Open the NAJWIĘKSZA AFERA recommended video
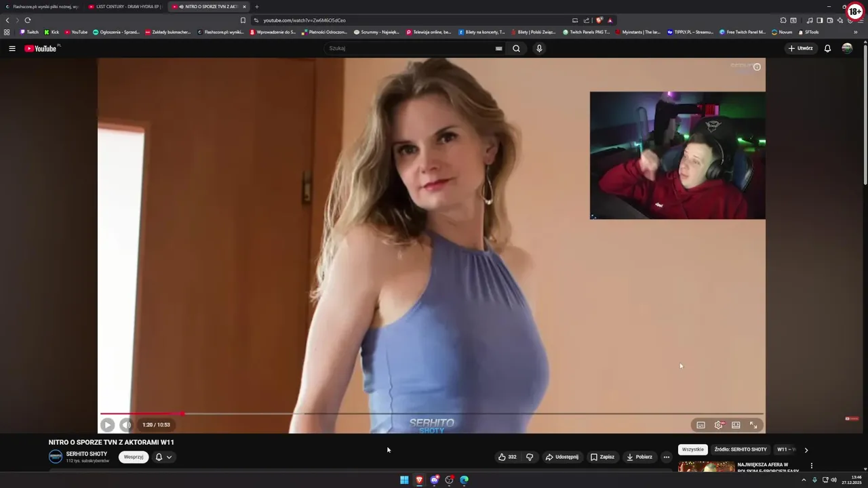The width and height of the screenshot is (868, 488). tap(768, 467)
